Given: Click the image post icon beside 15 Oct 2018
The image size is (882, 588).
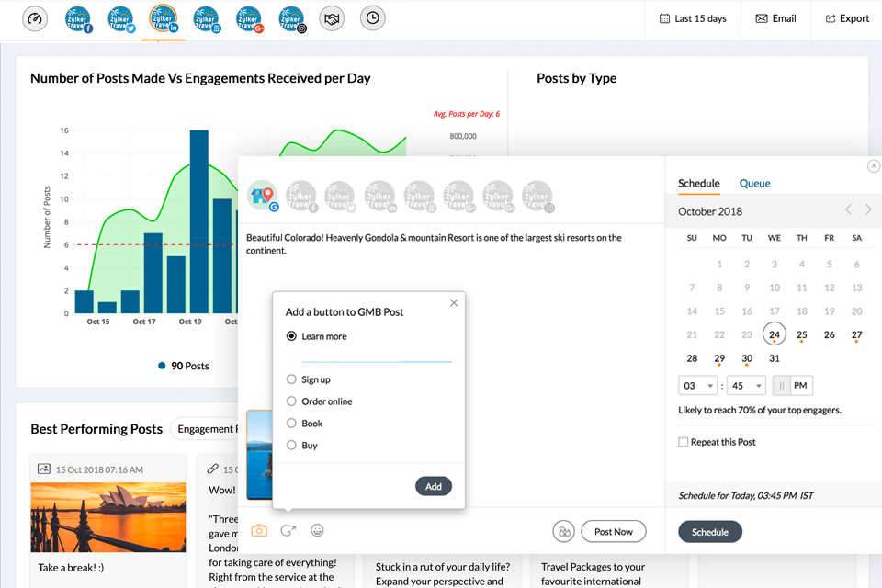Looking at the screenshot, I should click(x=44, y=469).
